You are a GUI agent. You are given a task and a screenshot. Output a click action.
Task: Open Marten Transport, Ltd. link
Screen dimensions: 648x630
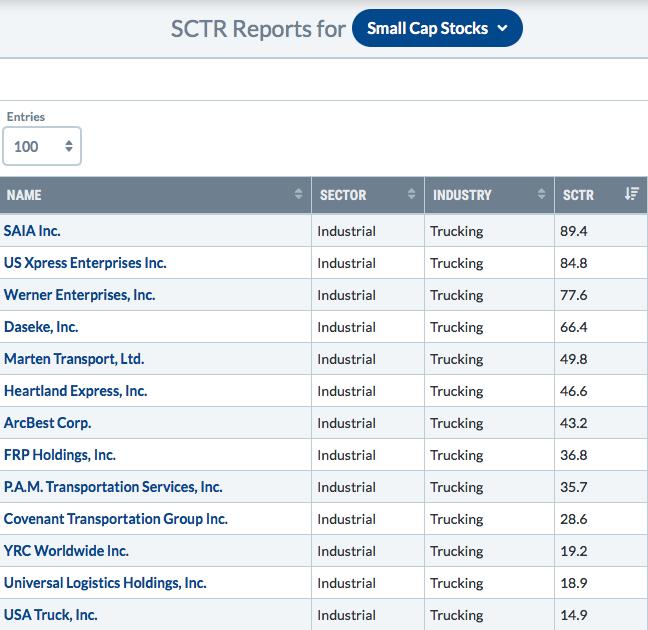point(74,358)
